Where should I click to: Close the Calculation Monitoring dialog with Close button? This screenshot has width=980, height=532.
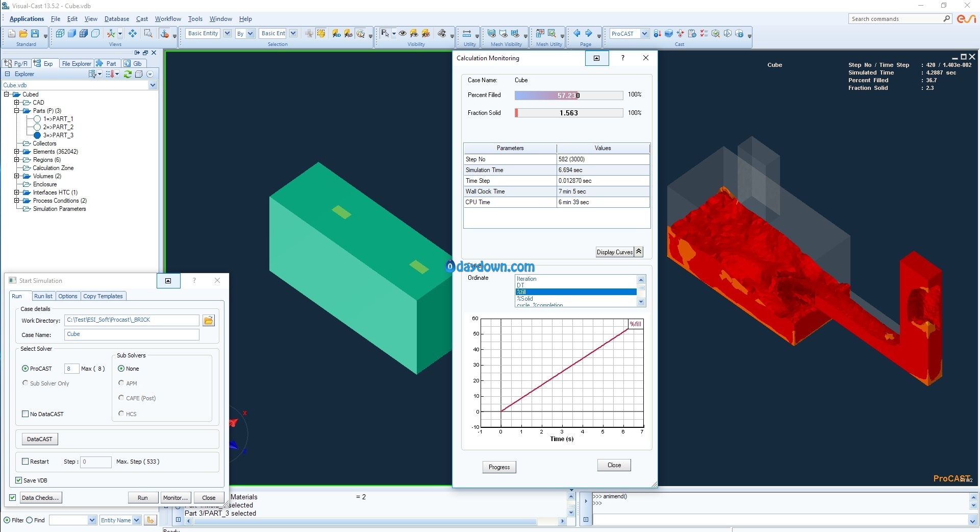coord(614,465)
